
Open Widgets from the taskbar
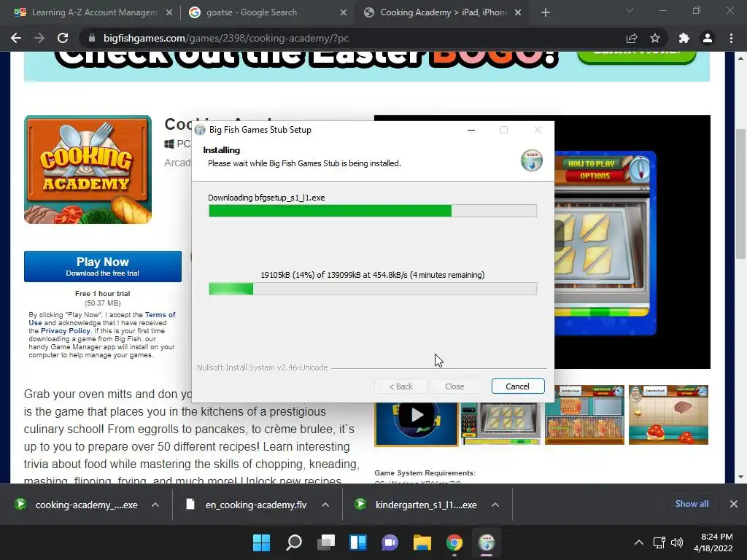tap(357, 542)
